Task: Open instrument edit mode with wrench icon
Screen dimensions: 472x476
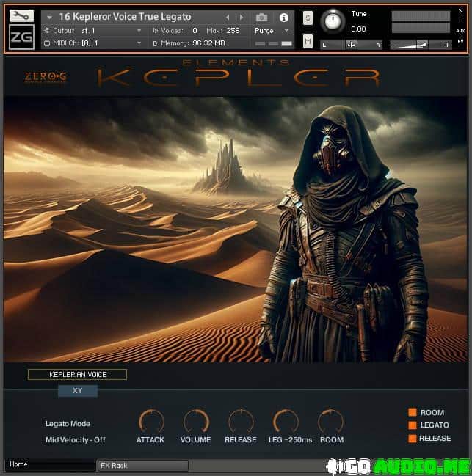Action: (21, 15)
